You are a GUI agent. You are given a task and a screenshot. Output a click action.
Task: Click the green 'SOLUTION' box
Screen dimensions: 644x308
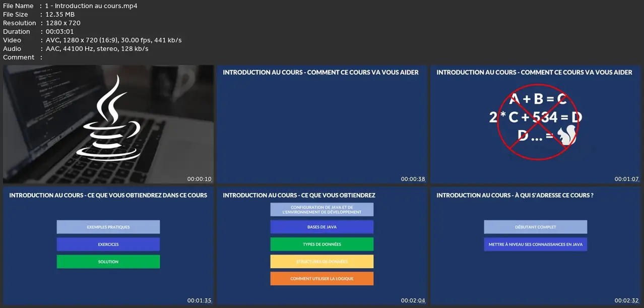[x=108, y=262]
